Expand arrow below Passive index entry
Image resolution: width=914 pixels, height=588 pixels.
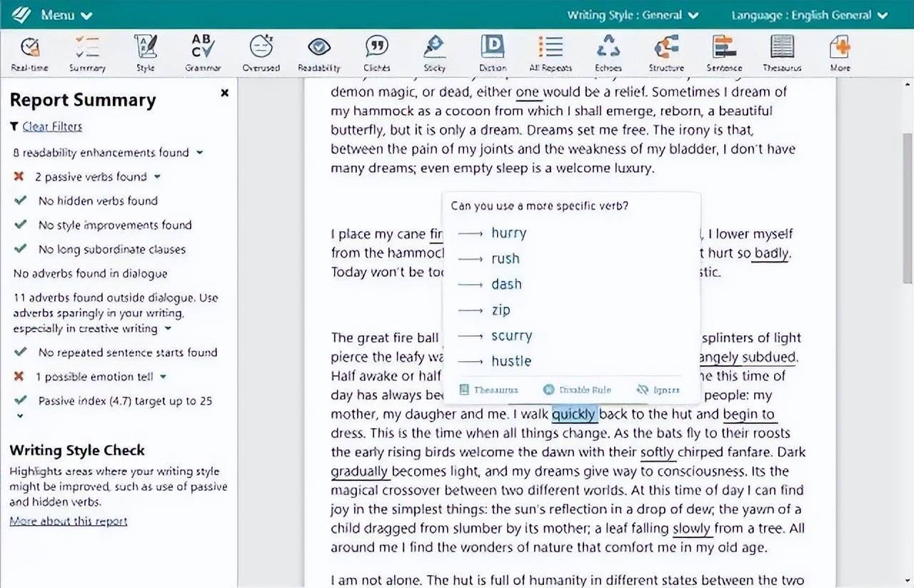tap(20, 416)
